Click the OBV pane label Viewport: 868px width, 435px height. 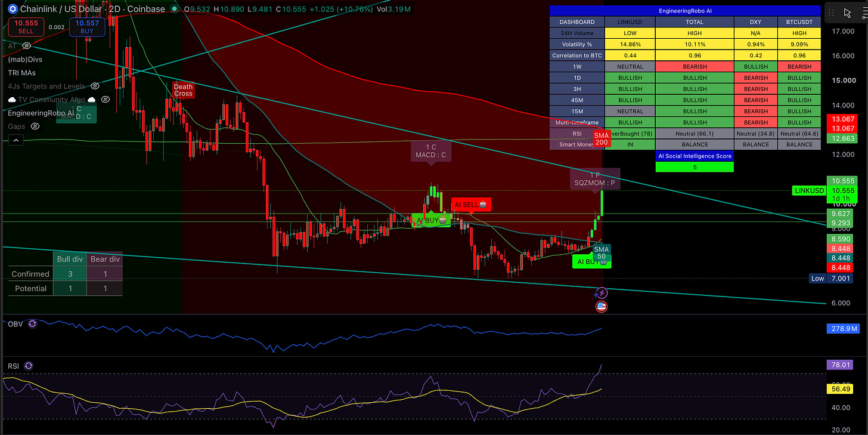tap(15, 323)
